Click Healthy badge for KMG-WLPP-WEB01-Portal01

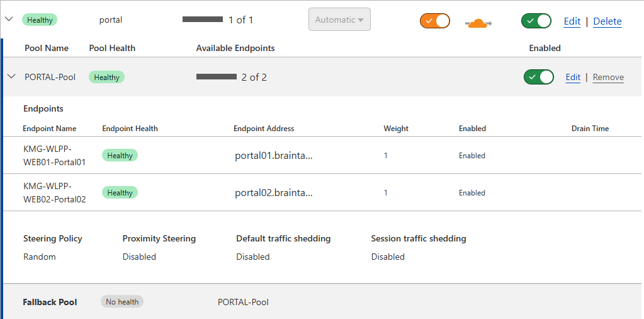120,155
